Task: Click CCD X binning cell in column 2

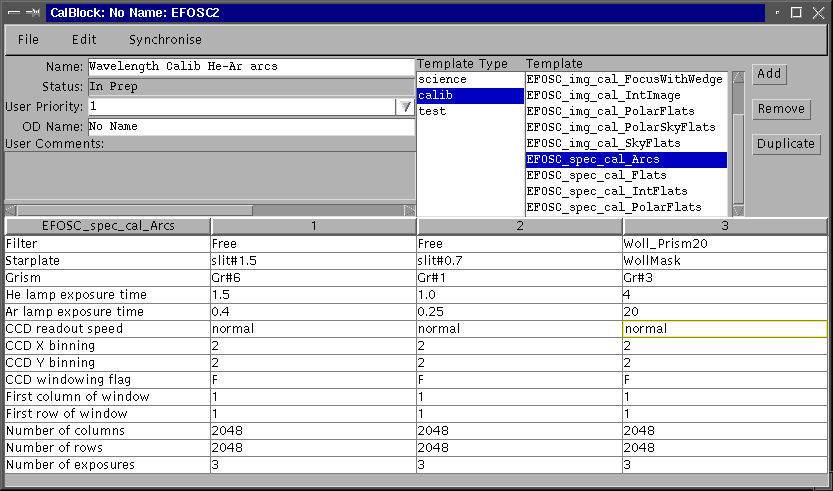Action: point(520,346)
